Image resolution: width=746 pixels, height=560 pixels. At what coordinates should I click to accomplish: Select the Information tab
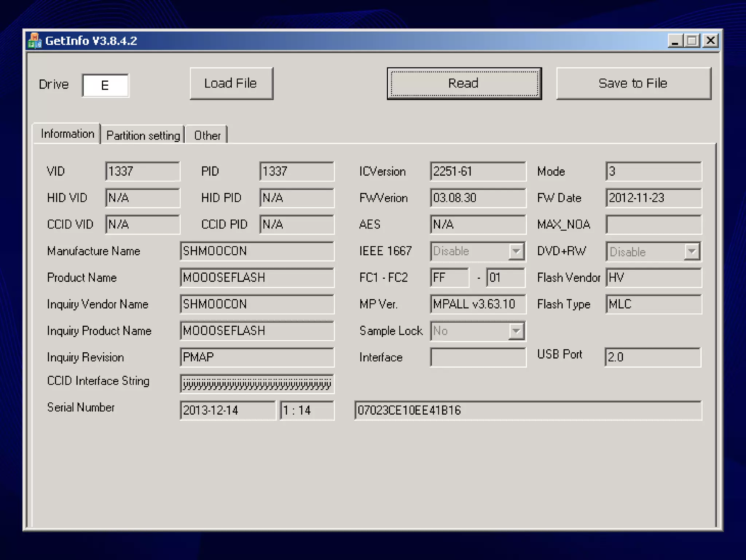pyautogui.click(x=67, y=134)
